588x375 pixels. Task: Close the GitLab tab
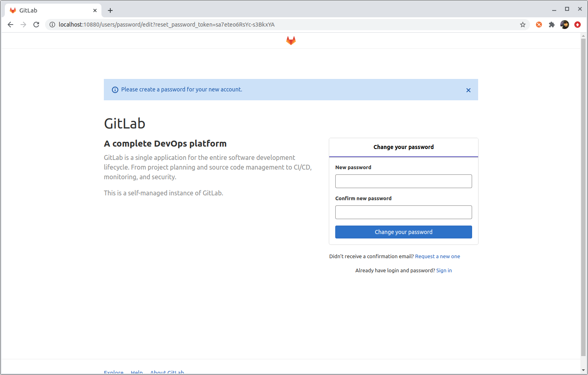[95, 10]
